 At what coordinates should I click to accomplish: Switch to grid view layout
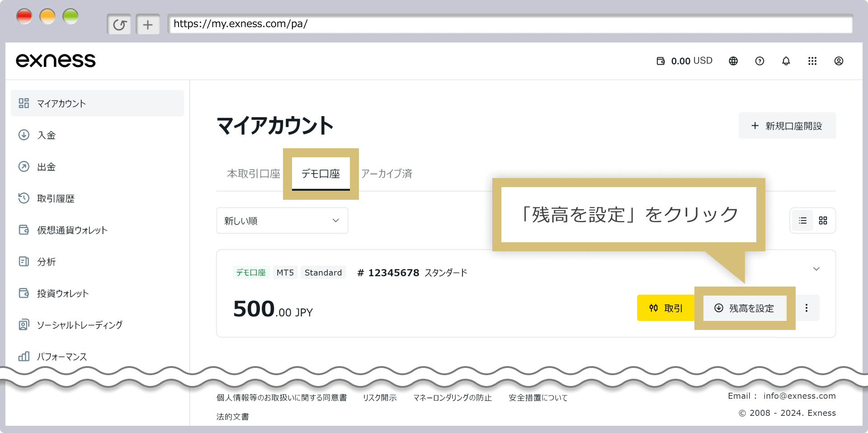(x=823, y=221)
